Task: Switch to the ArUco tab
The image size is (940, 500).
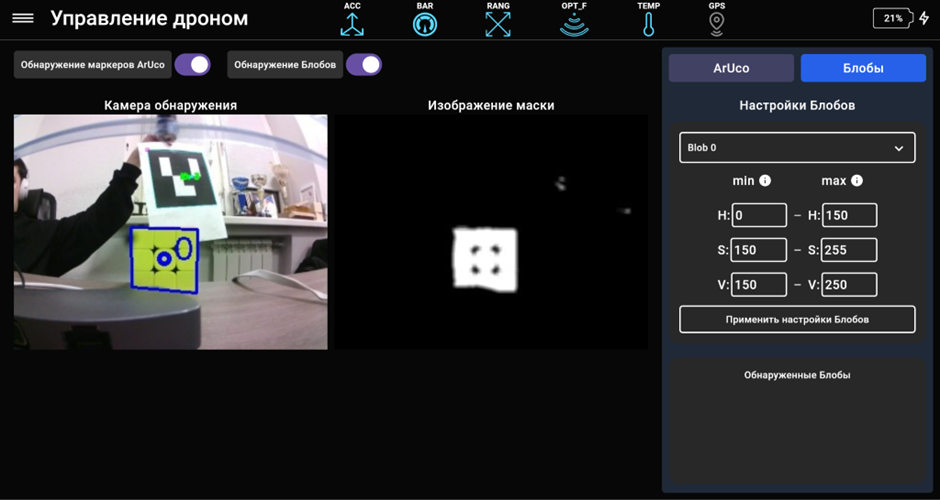Action: tap(731, 68)
